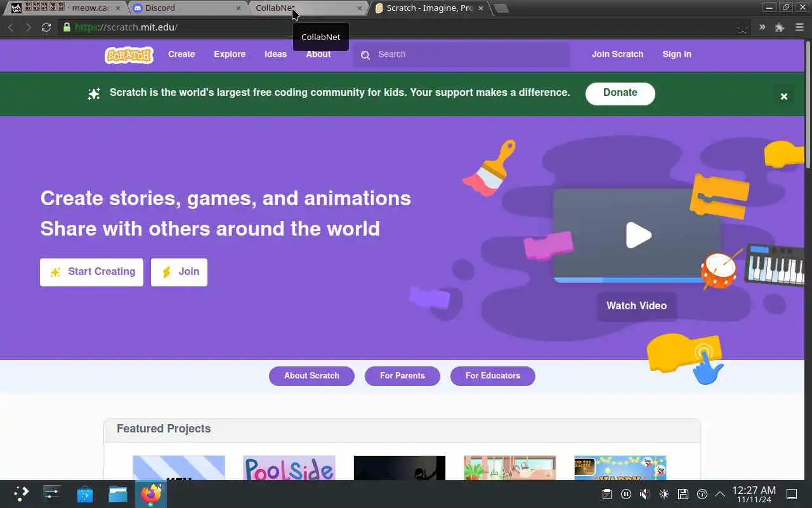The image size is (812, 508).
Task: Click the sparkle icon in the donation banner
Action: [94, 94]
